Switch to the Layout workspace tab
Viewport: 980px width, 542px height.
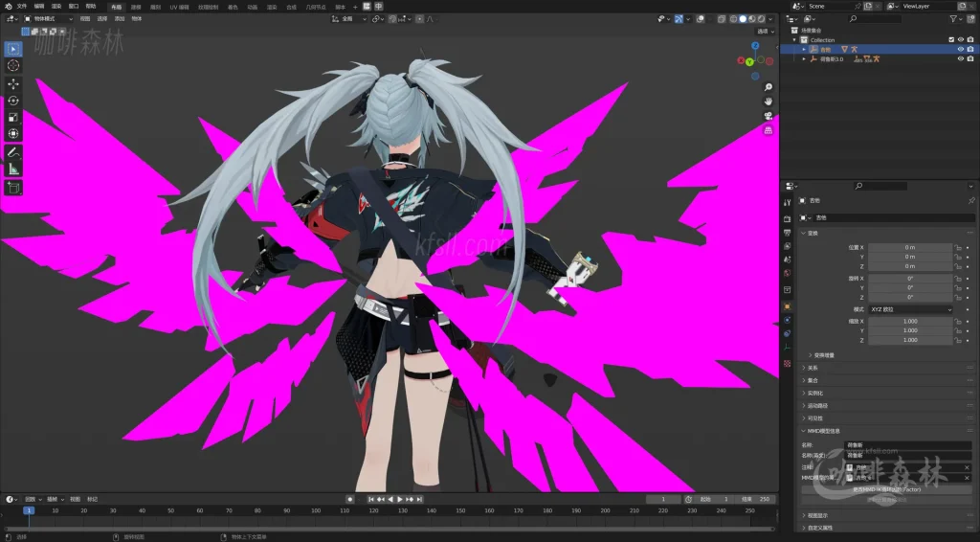(x=116, y=7)
